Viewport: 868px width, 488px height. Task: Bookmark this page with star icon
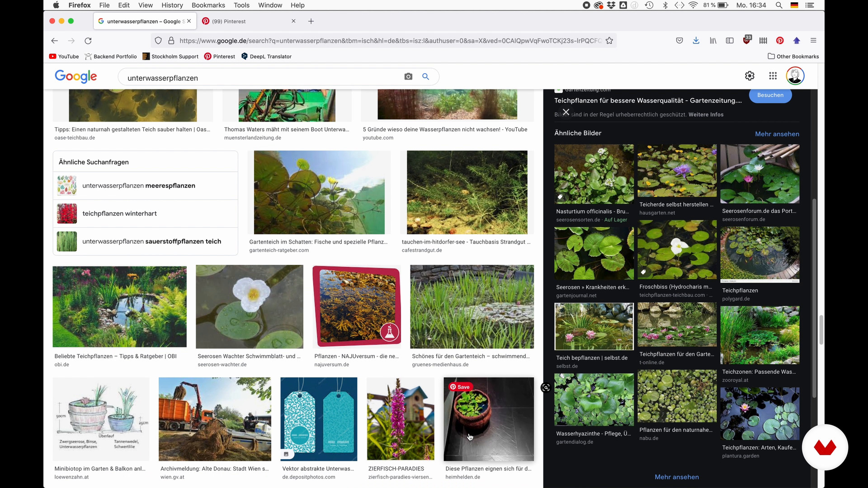point(609,41)
